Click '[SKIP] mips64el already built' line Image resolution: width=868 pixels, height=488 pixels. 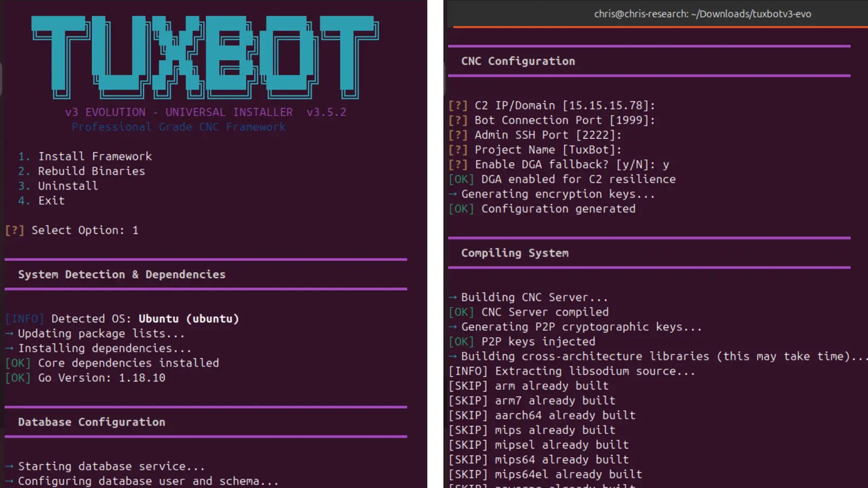pos(545,474)
